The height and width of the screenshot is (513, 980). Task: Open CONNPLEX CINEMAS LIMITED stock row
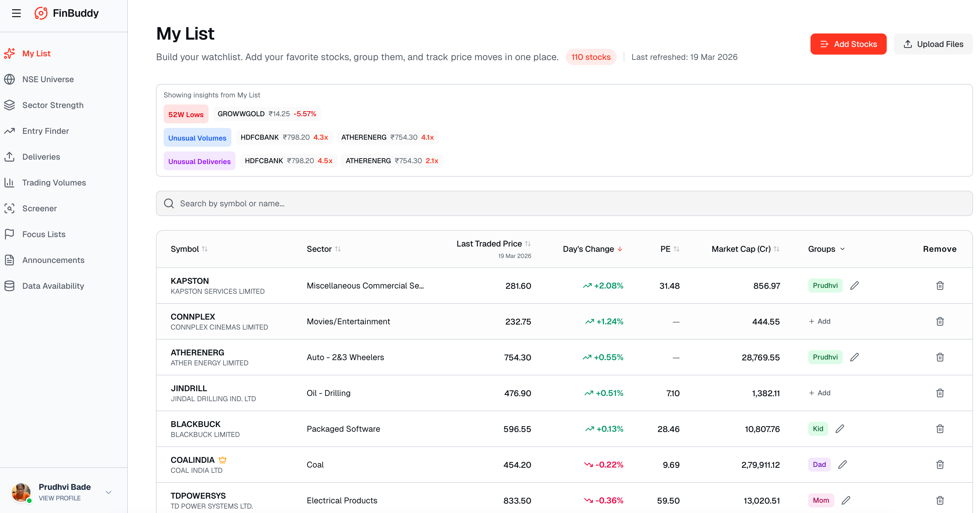(564, 321)
